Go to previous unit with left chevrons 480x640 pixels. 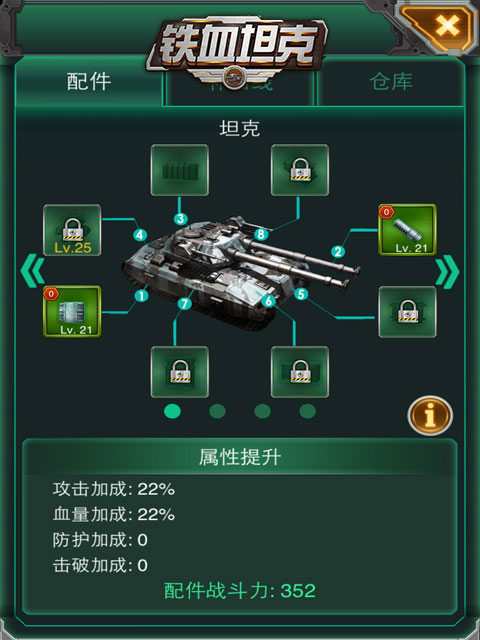[x=32, y=271]
